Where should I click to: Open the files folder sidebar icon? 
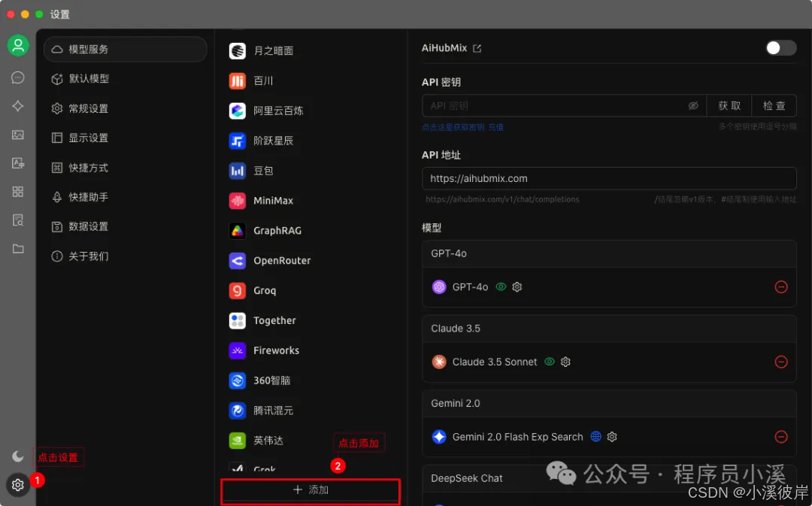(17, 249)
